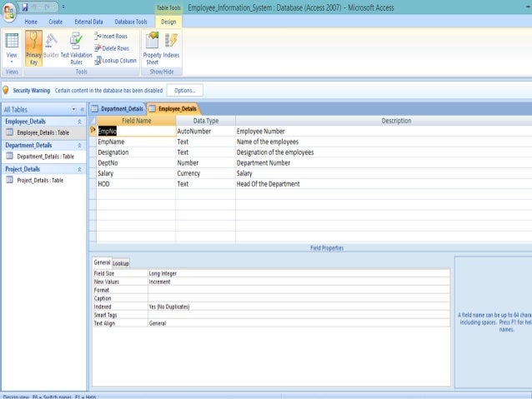532x399 pixels.
Task: Click Number data type of DeptNo
Action: pyautogui.click(x=206, y=162)
